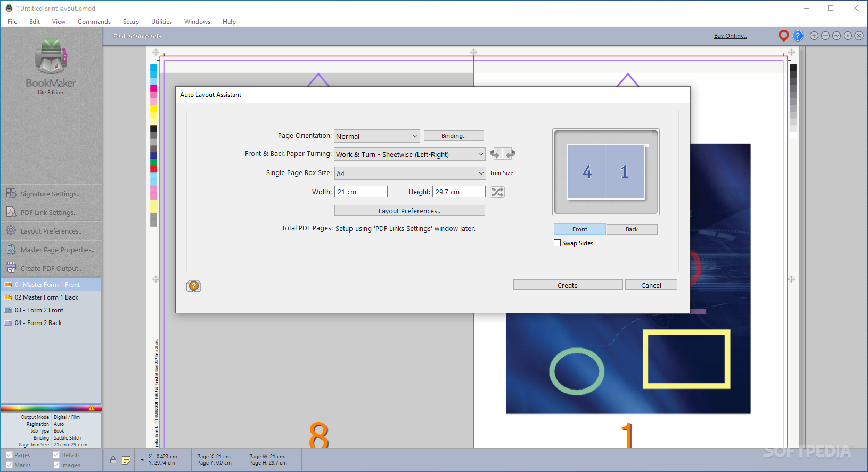Image resolution: width=868 pixels, height=472 pixels.
Task: Toggle the Marks checkbox
Action: coord(9,465)
